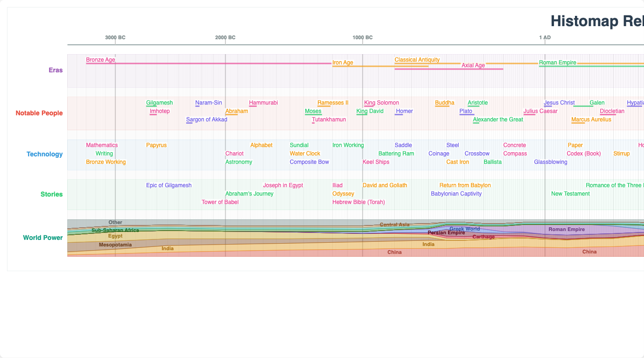Click the Iron Age label on the timeline
This screenshot has height=358, width=644.
point(343,62)
